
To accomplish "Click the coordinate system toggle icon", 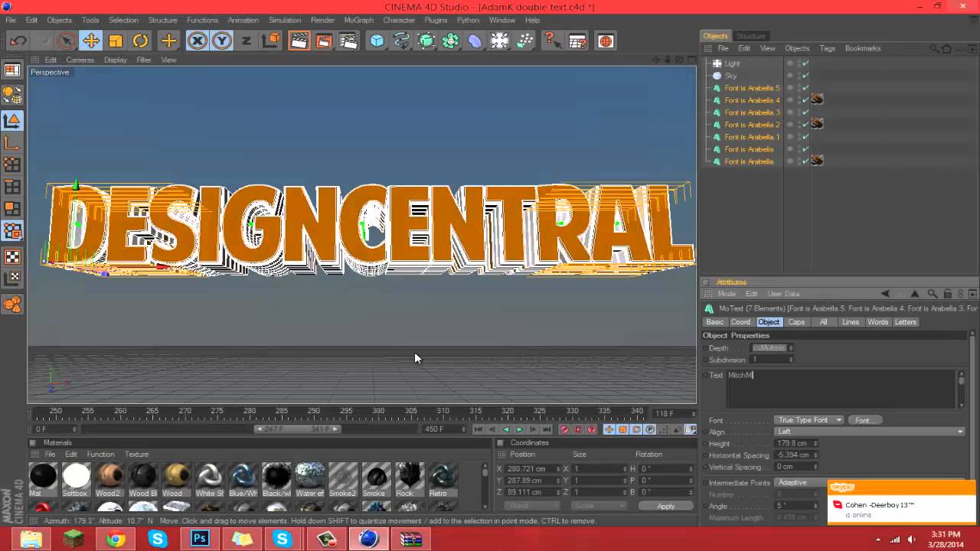I will coord(271,41).
